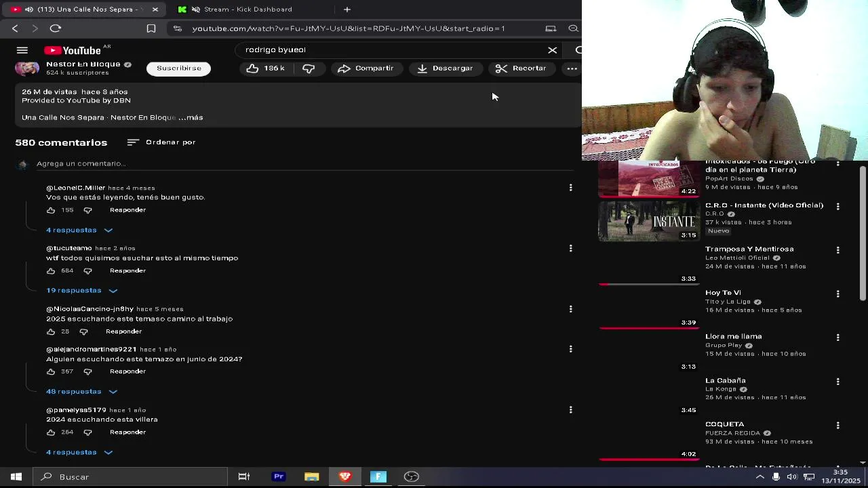This screenshot has width=868, height=488.
Task: Bookmark this page in address bar
Action: 151,28
